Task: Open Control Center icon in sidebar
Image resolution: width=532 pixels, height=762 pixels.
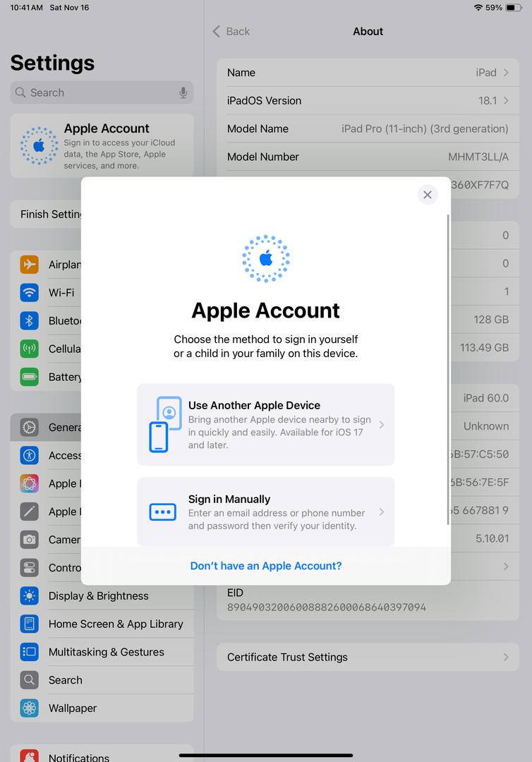Action: 29,567
